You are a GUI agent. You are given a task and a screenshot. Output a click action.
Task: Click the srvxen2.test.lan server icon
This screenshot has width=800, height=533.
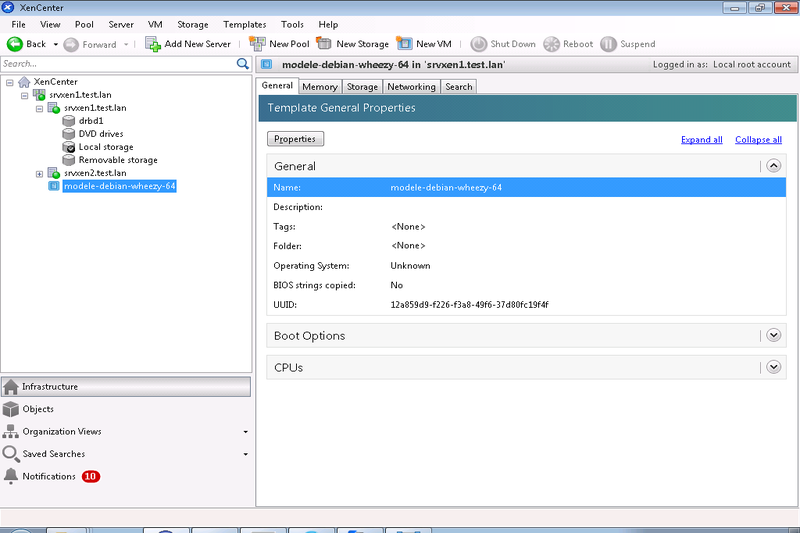pyautogui.click(x=54, y=173)
